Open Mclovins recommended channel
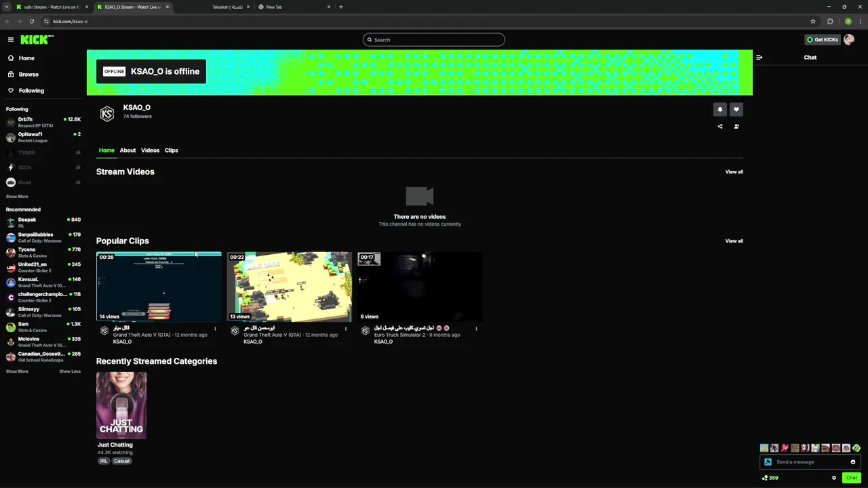868x488 pixels. pos(43,342)
